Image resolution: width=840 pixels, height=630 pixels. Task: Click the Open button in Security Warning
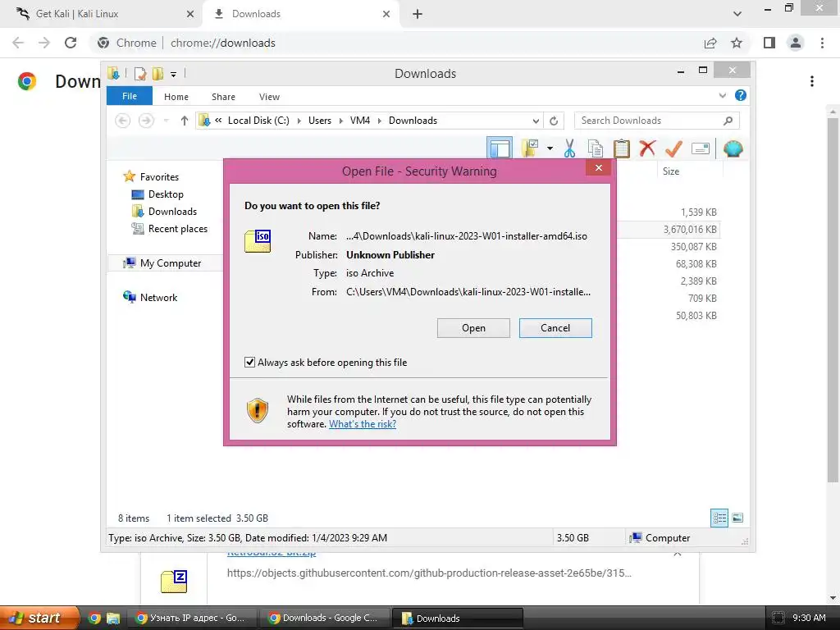(x=473, y=328)
